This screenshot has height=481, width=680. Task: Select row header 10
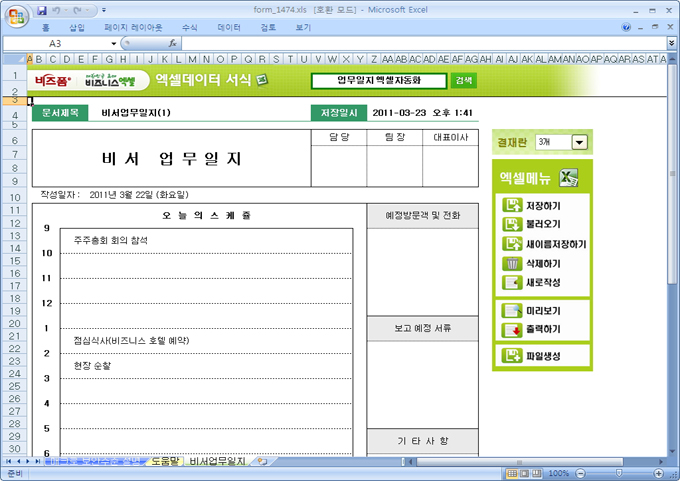(x=15, y=197)
